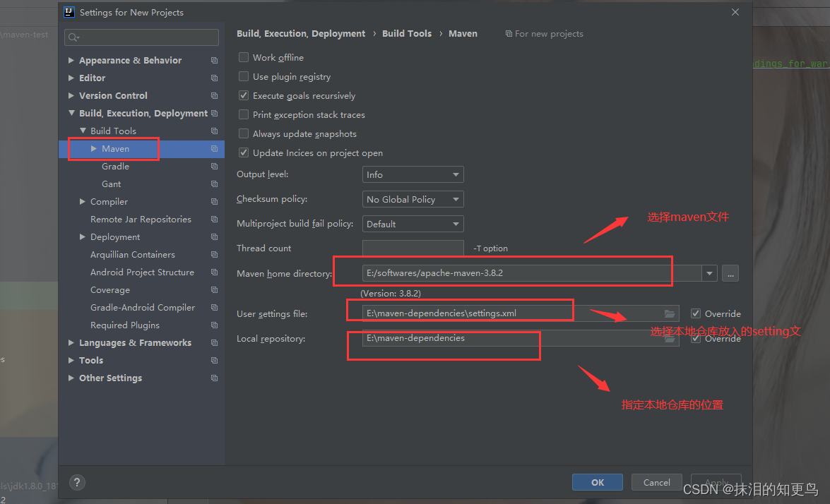The image size is (830, 504).
Task: Open Coverage settings page
Action: point(110,290)
